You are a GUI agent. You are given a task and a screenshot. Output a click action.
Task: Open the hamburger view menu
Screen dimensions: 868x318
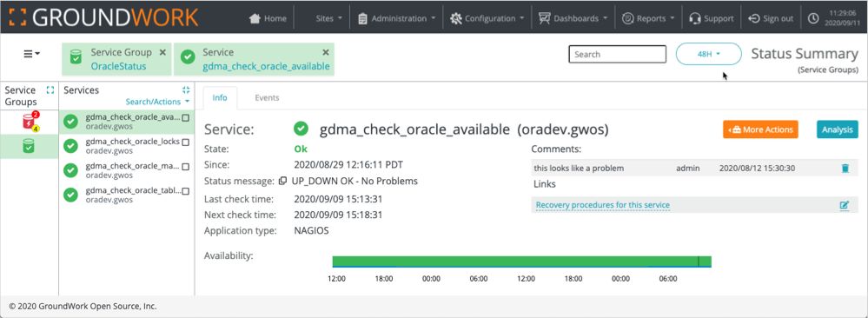pyautogui.click(x=31, y=54)
